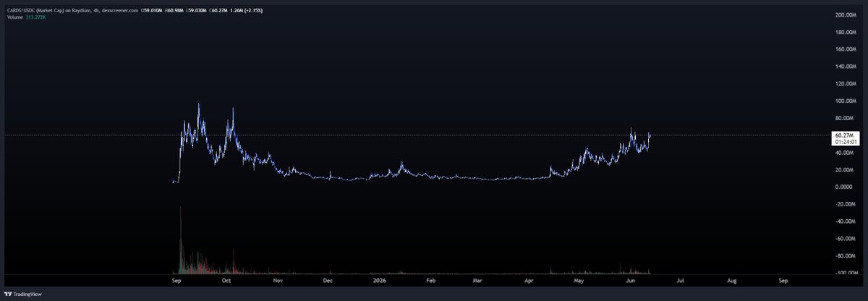The height and width of the screenshot is (301, 868).
Task: Click the -80.00M price axis label
Action: click(846, 255)
